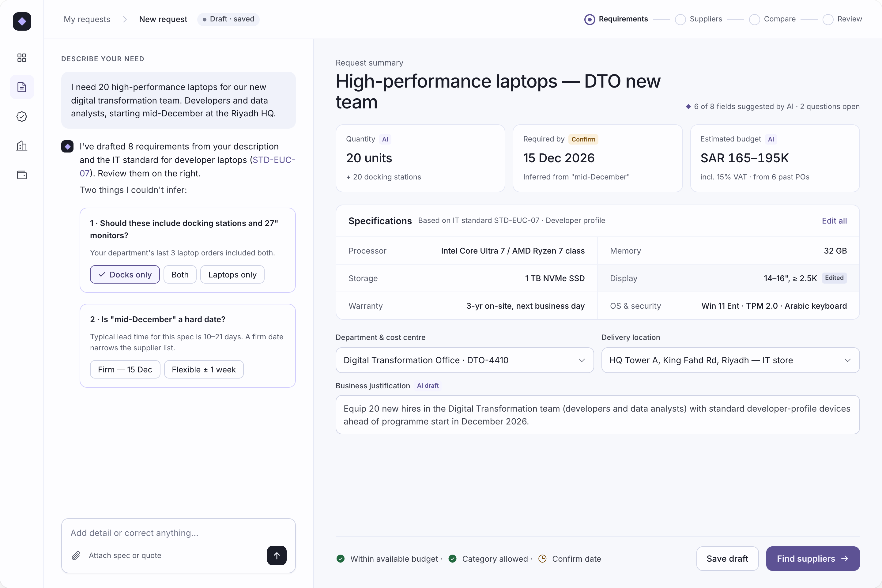Click the Business justification text box
Viewport: 882px width, 588px height.
[597, 415]
